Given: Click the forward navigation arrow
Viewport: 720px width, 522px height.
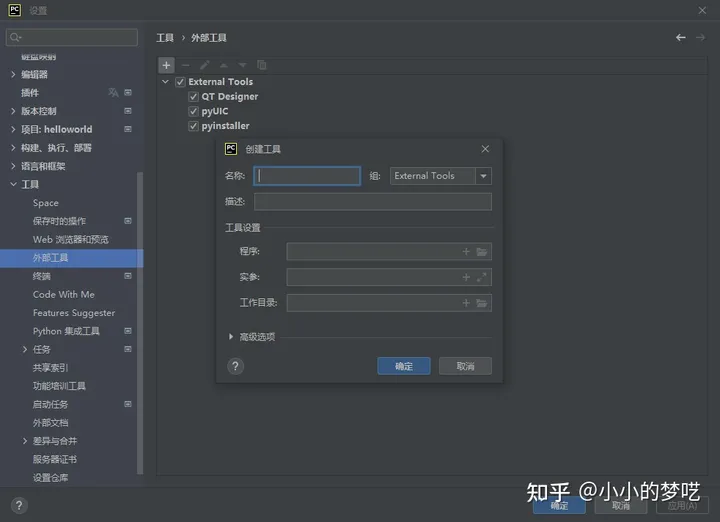Looking at the screenshot, I should (700, 38).
